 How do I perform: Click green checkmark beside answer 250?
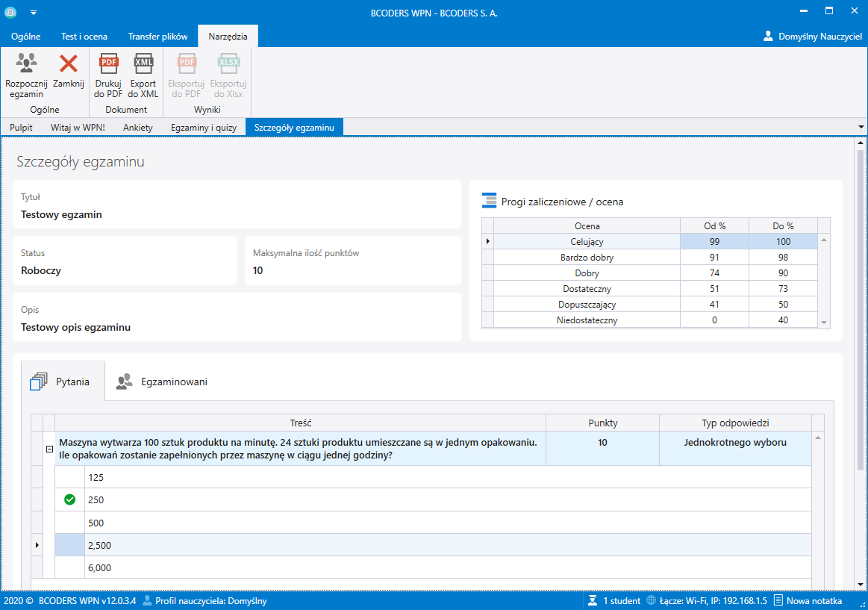point(69,499)
